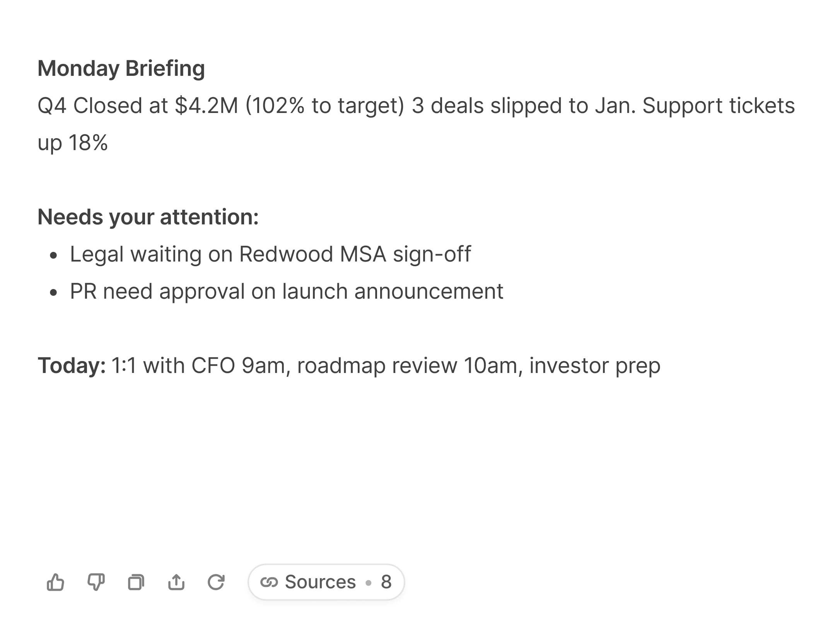Image resolution: width=840 pixels, height=638 pixels.
Task: Open the Sources list
Action: [320, 582]
